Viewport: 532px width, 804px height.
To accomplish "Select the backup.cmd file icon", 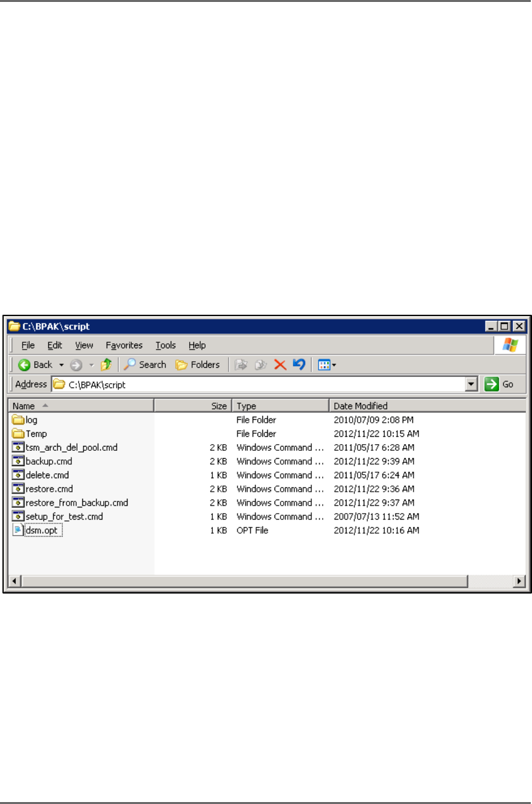I will [x=18, y=461].
